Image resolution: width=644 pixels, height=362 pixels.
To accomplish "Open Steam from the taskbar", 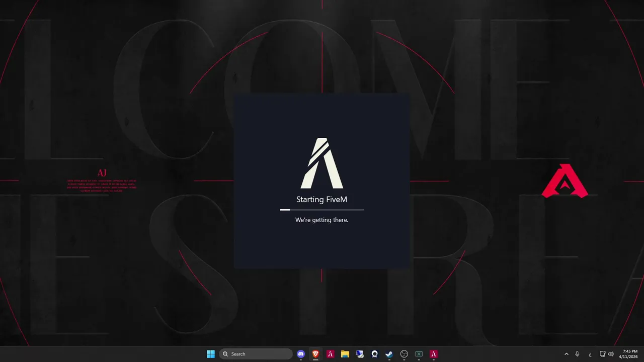I will [x=389, y=354].
